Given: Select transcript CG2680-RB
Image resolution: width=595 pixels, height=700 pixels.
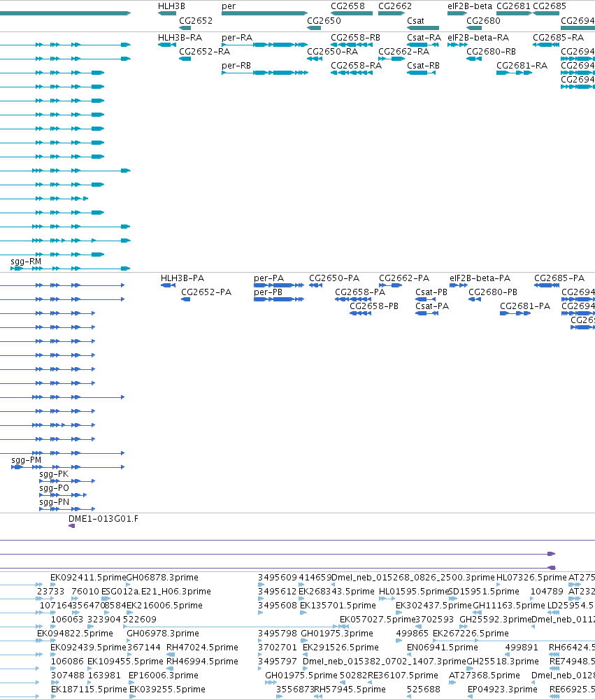Looking at the screenshot, I should coord(491,52).
